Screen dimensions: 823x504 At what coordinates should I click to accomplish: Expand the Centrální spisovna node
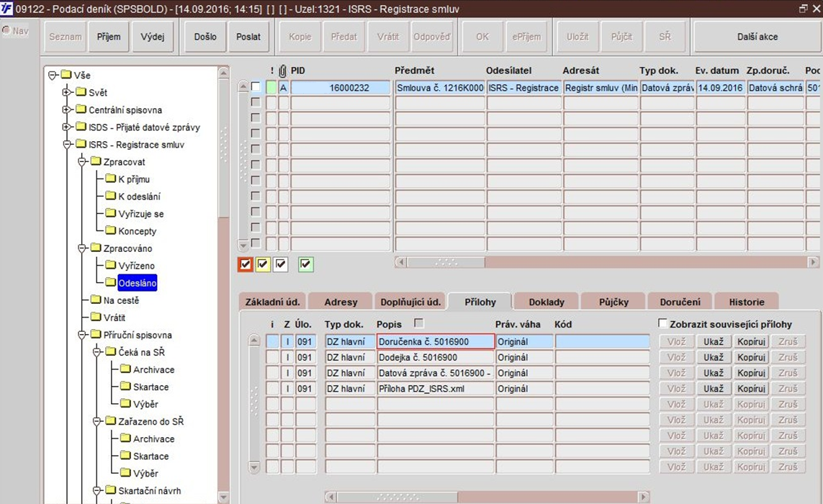67,109
